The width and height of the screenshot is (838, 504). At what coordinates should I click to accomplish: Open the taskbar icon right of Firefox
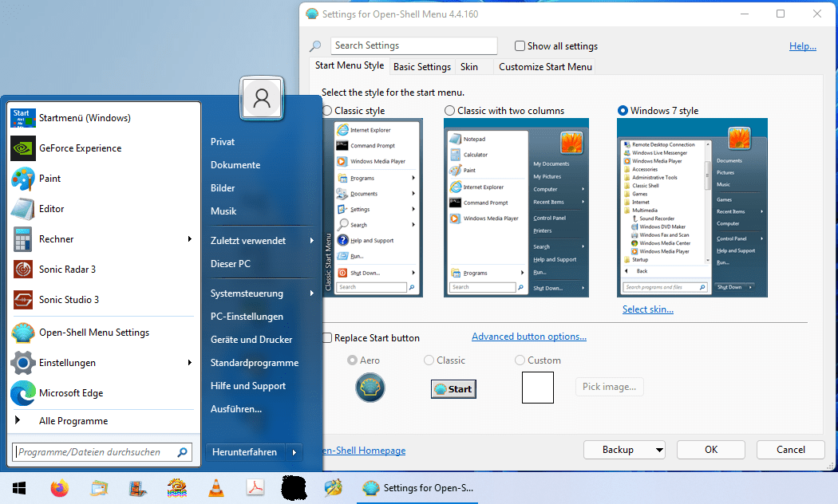coord(99,488)
